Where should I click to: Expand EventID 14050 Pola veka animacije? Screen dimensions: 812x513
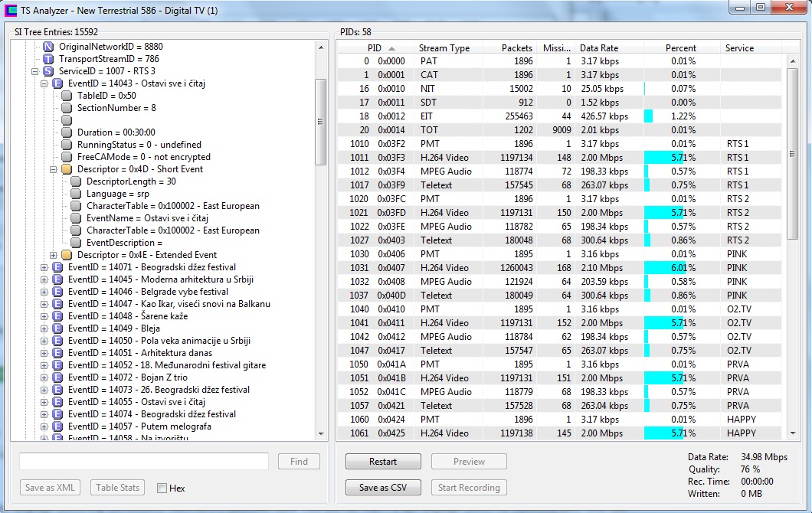pos(44,341)
